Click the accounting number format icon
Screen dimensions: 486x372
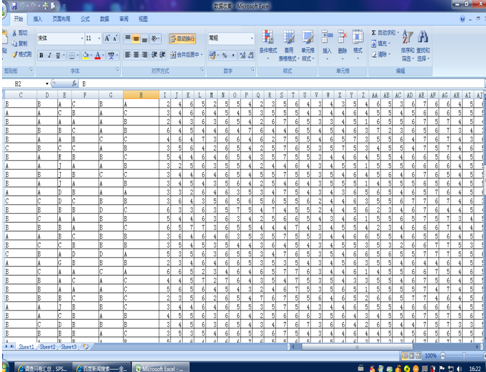pyautogui.click(x=212, y=55)
